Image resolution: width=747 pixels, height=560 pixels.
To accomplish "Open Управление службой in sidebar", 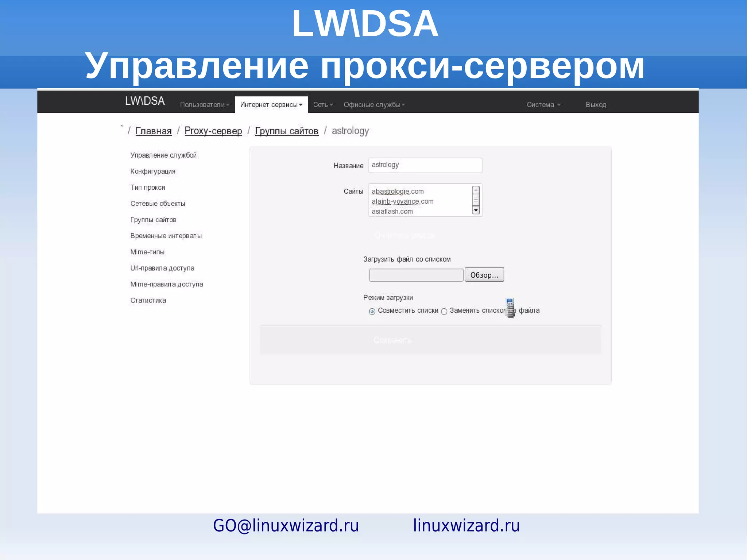I will (163, 155).
